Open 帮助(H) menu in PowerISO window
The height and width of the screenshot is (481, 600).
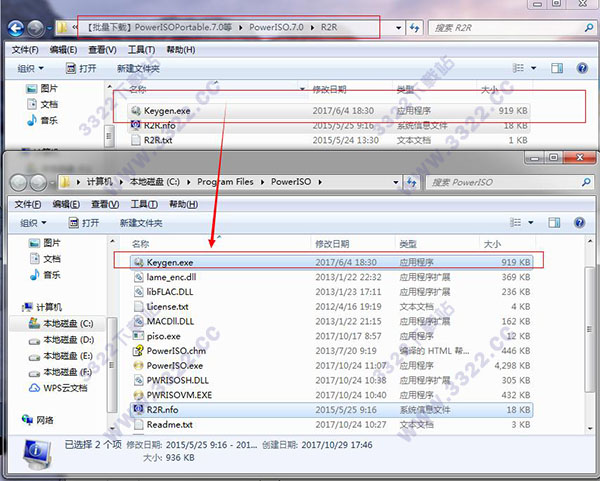coord(183,204)
